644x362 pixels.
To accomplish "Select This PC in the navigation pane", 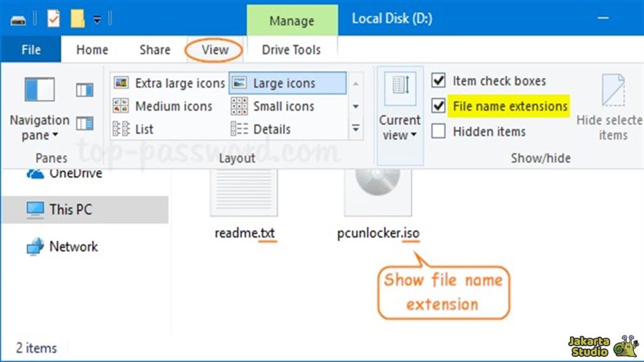I will pyautogui.click(x=71, y=210).
